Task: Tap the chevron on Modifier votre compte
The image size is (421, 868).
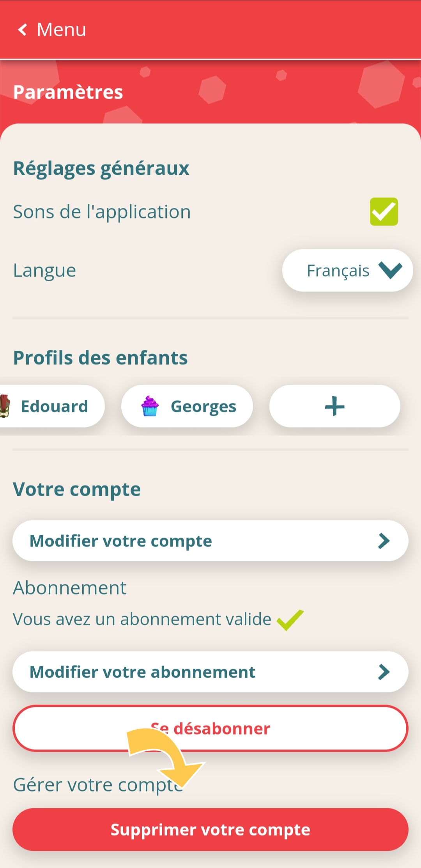Action: pyautogui.click(x=384, y=541)
